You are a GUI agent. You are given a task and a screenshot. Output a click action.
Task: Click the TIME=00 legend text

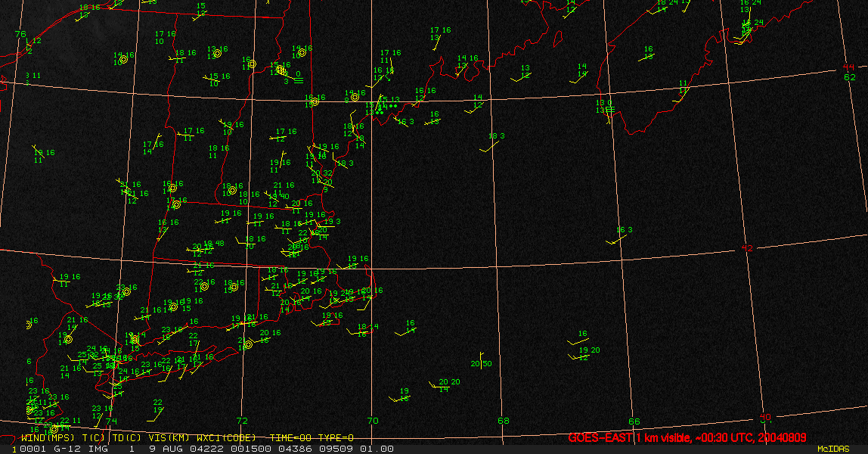point(290,438)
